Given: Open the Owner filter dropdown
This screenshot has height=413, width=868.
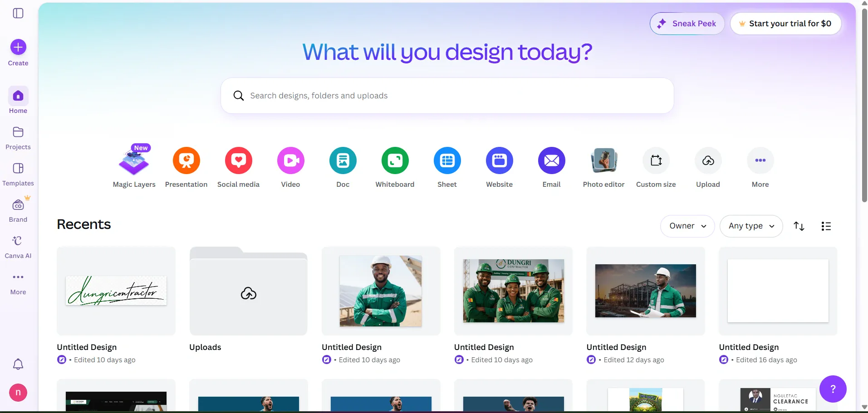Looking at the screenshot, I should click(687, 226).
